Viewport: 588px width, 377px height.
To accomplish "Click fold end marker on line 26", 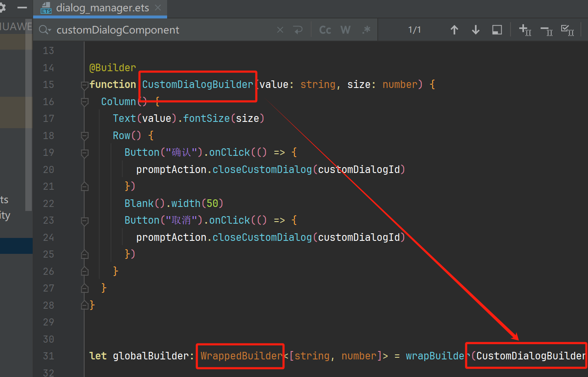I will (x=85, y=271).
